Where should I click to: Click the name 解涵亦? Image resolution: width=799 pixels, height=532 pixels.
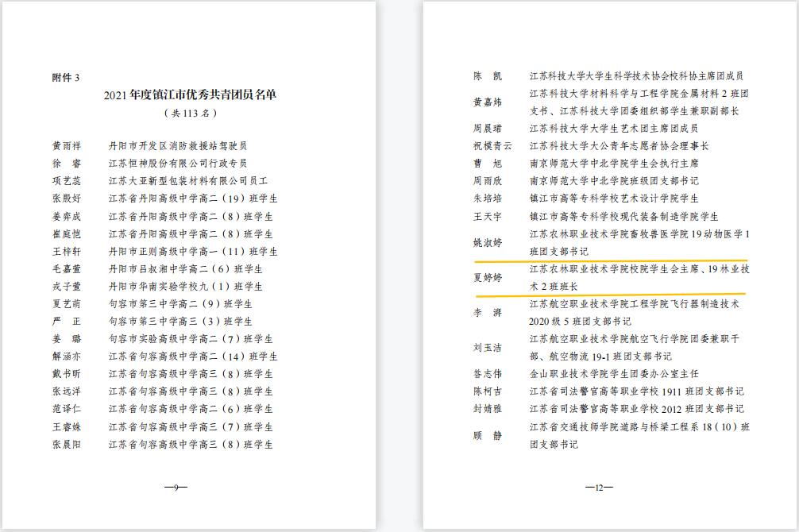pyautogui.click(x=67, y=357)
